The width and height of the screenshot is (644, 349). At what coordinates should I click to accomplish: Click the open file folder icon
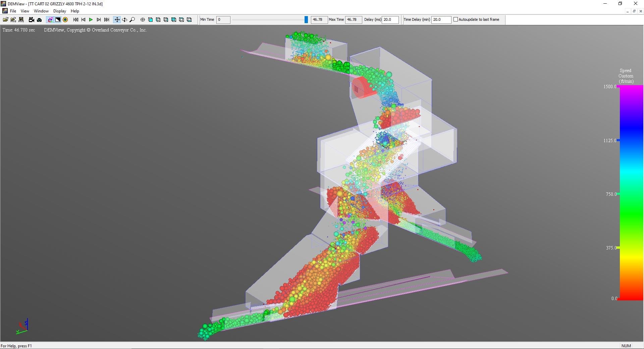click(5, 20)
